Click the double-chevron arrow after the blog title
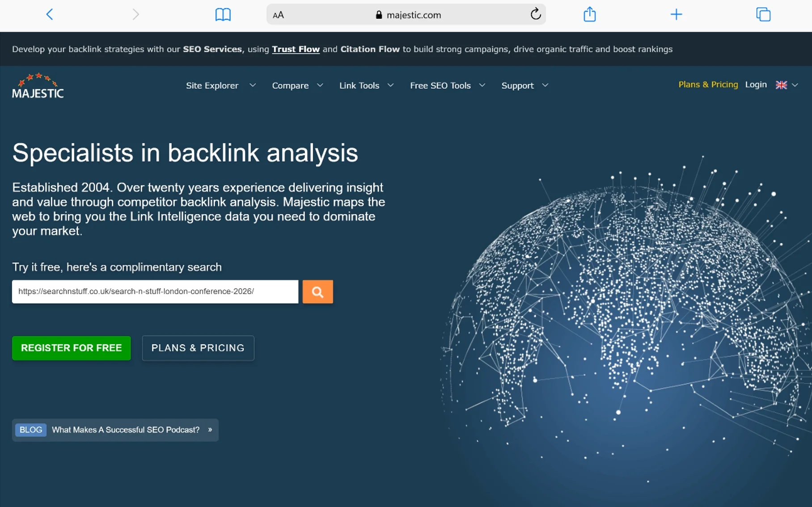Screen dimensions: 812x507 [x=210, y=430]
